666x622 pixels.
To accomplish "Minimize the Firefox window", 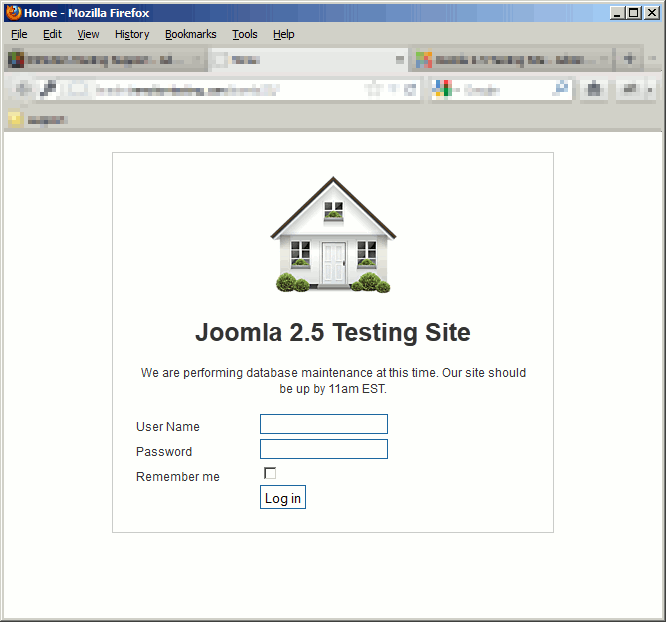I will [617, 13].
